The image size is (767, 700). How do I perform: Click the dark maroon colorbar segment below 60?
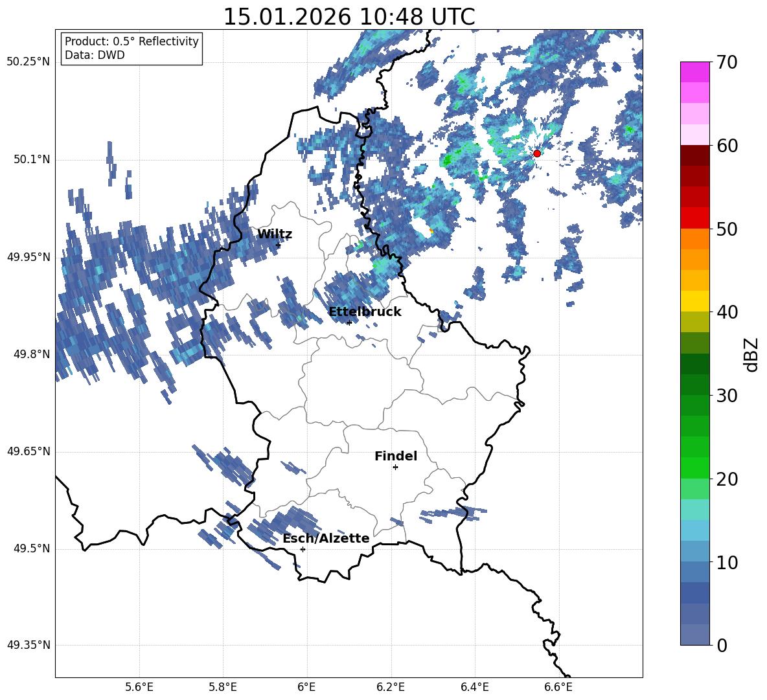694,155
